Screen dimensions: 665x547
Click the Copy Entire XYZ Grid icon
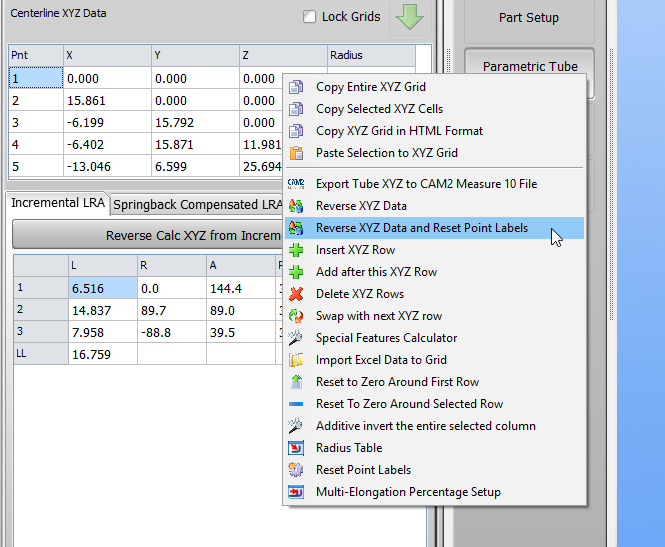point(296,87)
